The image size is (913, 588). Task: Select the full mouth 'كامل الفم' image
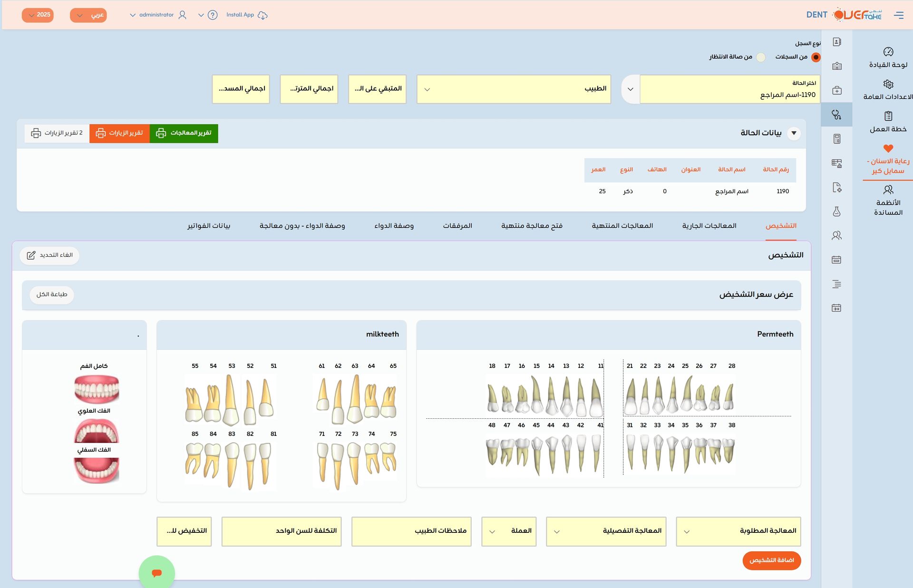(x=97, y=389)
